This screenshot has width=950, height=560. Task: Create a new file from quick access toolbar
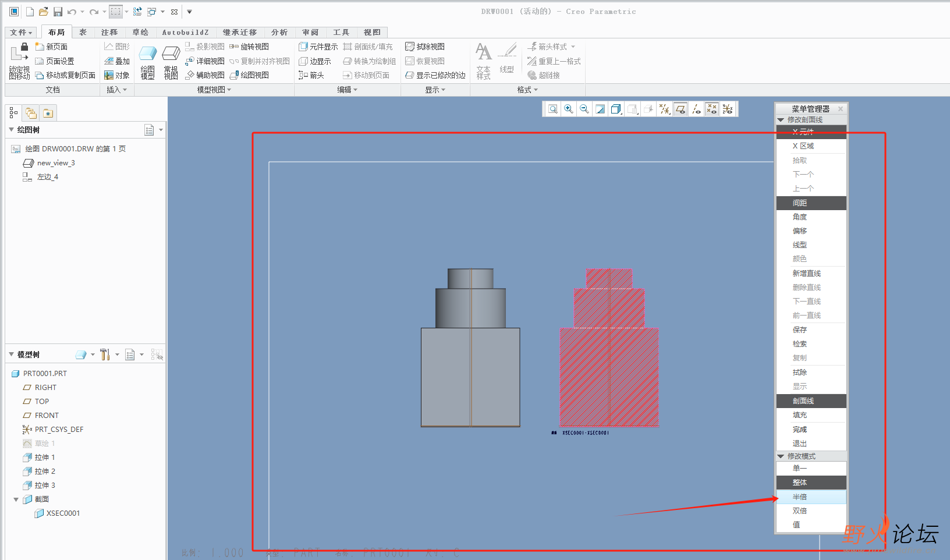point(30,12)
